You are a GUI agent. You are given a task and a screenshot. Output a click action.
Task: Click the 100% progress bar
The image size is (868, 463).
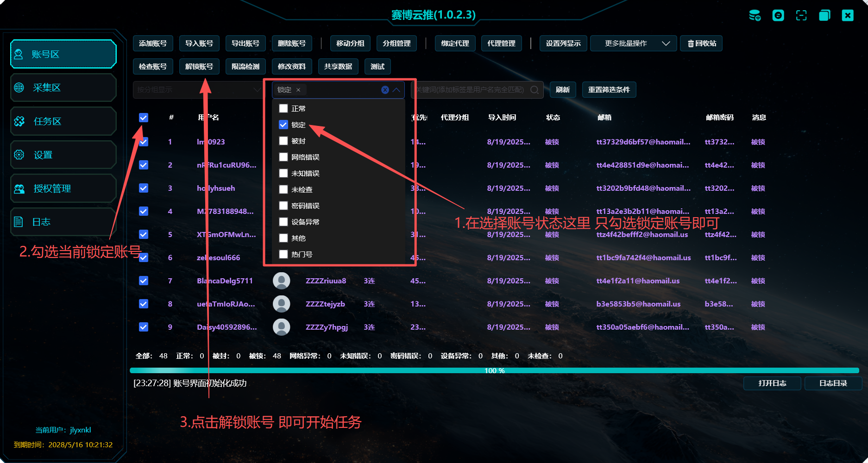493,370
